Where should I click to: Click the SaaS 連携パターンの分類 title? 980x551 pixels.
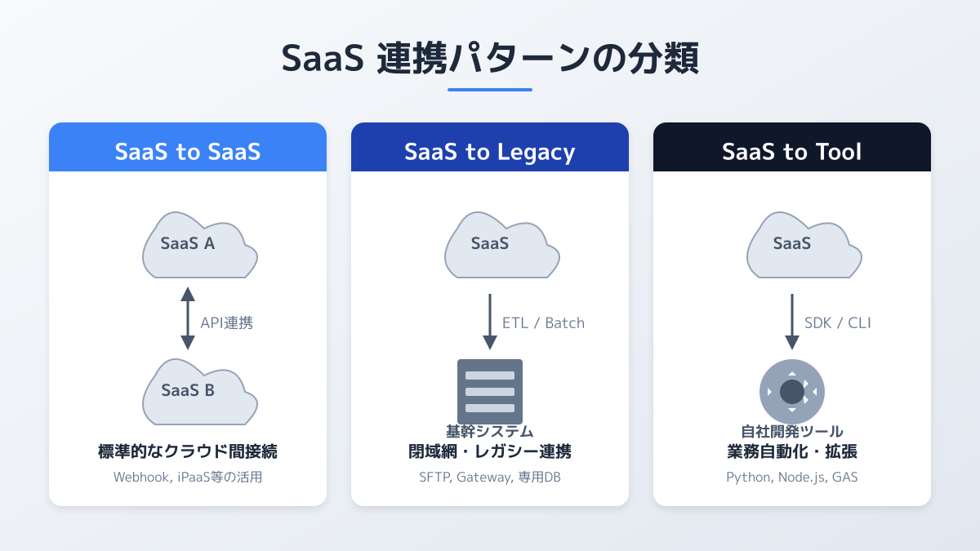pos(490,60)
